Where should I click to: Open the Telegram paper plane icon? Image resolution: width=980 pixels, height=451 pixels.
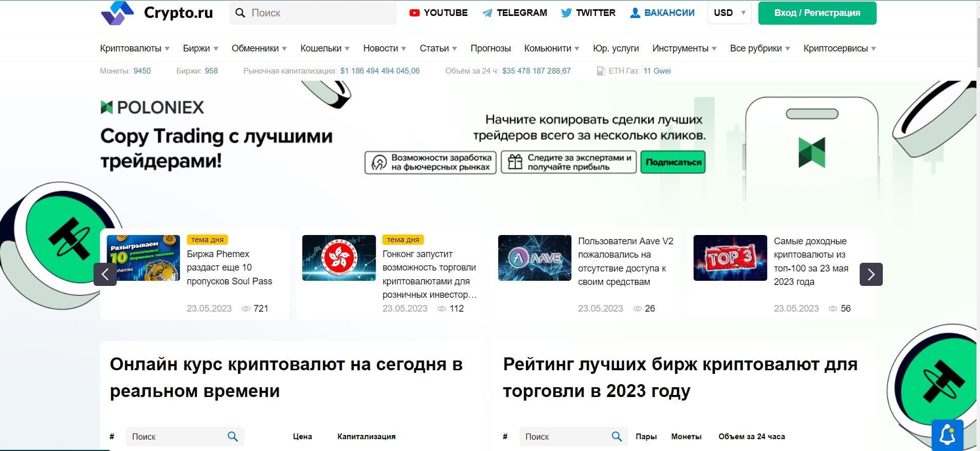tap(487, 13)
